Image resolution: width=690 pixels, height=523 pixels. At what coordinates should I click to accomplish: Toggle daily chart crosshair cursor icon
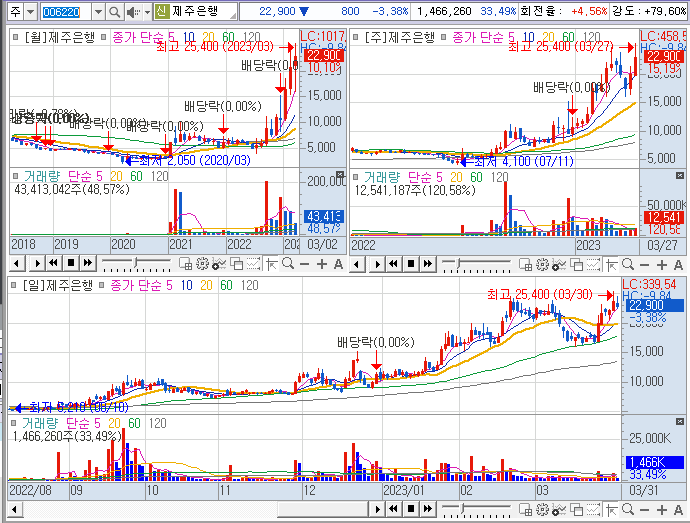[612, 510]
